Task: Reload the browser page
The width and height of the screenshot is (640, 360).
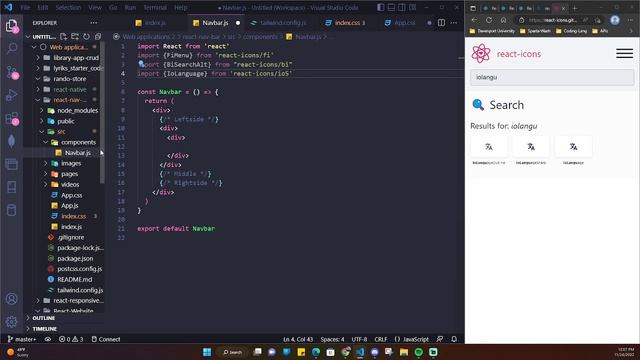Action: [x=489, y=20]
